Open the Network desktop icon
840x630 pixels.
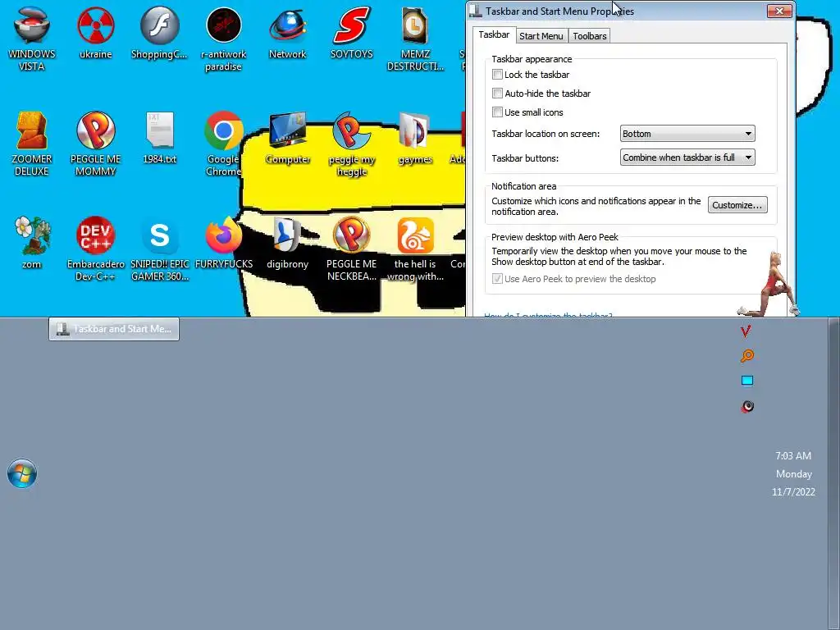pos(288,33)
